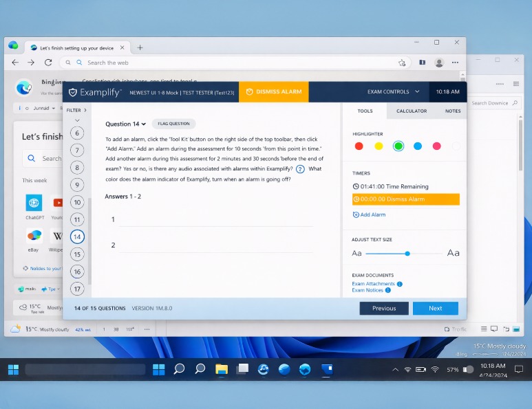
Task: Open the Exam Controls dropdown
Action: click(x=393, y=92)
